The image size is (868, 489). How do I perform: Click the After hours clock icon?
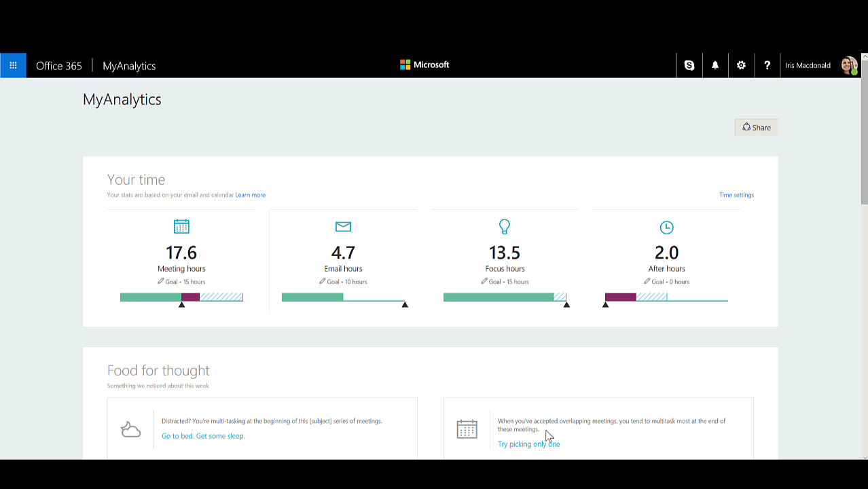[666, 227]
